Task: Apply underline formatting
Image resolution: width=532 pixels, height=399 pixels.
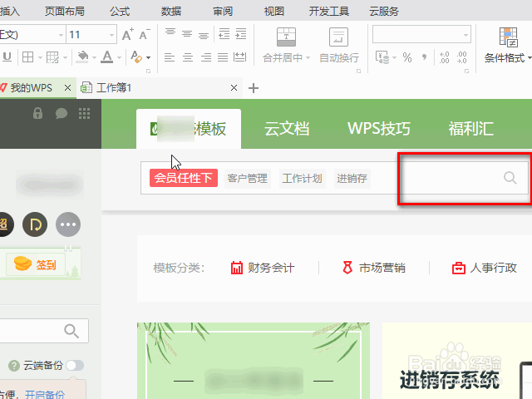Action: [x=7, y=57]
